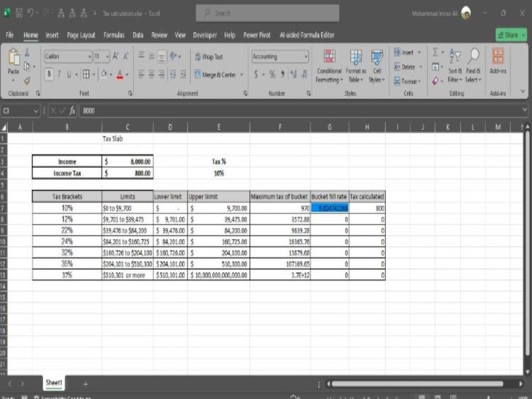Viewport: 532px width, 399px height.
Task: Open the Page Layout tab
Action: point(81,35)
